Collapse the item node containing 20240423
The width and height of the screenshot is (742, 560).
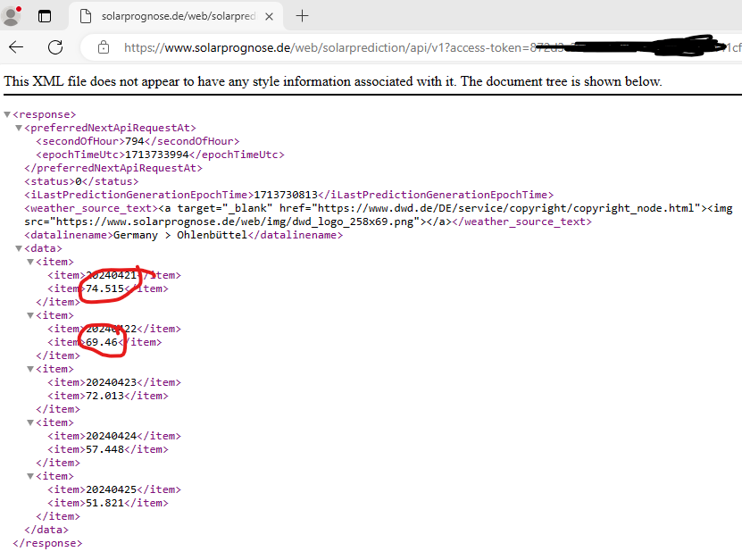pyautogui.click(x=30, y=369)
